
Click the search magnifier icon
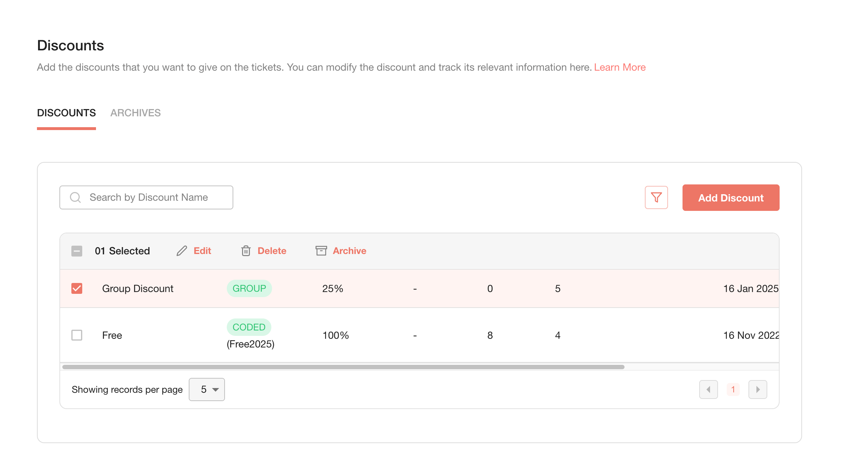(75, 197)
